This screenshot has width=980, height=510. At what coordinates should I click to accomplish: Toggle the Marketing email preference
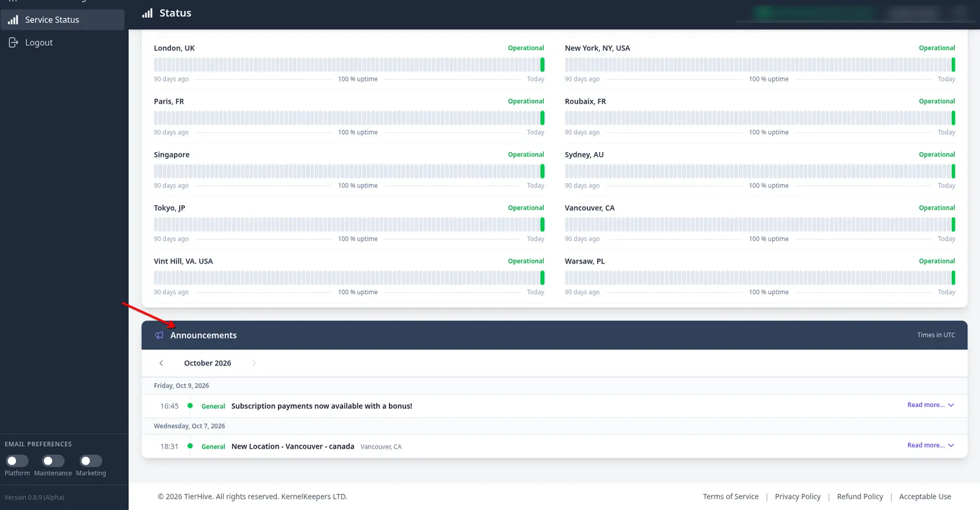[91, 461]
